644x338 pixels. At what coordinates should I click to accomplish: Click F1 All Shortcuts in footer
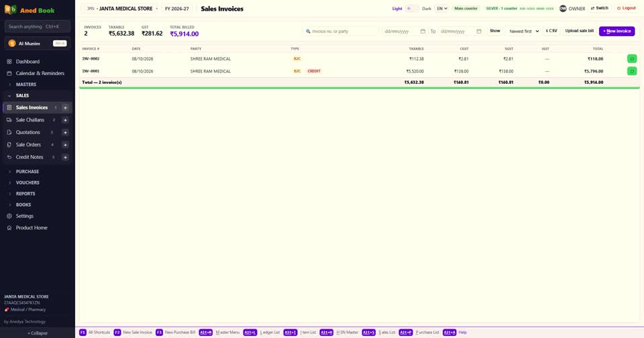pos(95,332)
